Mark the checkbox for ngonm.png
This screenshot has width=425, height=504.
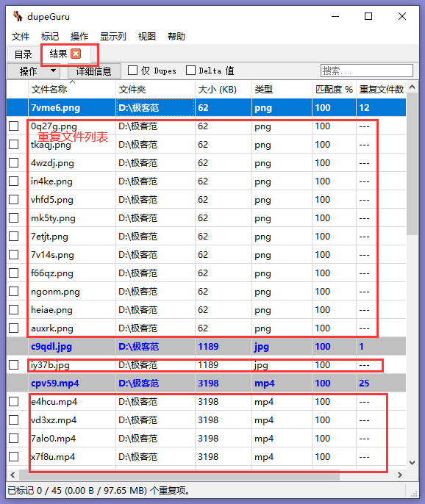pyautogui.click(x=13, y=291)
